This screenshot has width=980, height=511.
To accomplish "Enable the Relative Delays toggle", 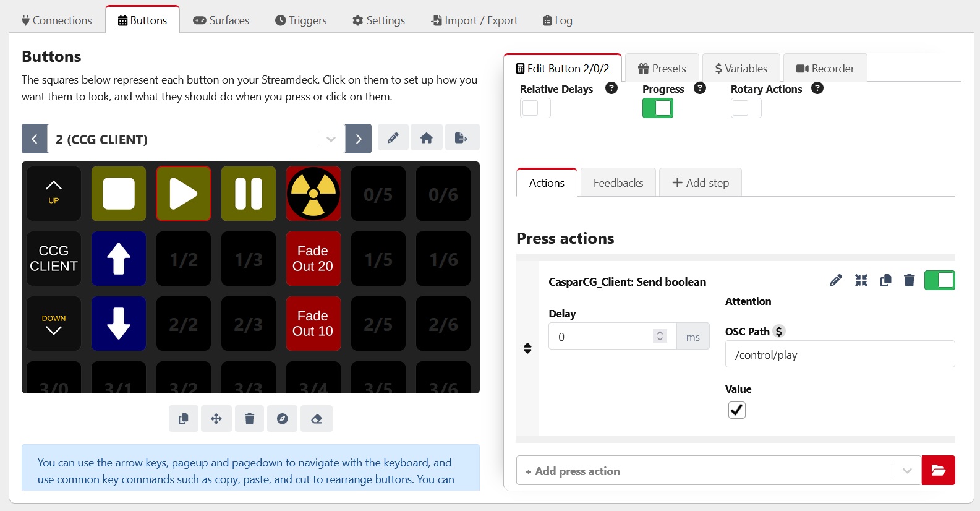I will (x=535, y=108).
